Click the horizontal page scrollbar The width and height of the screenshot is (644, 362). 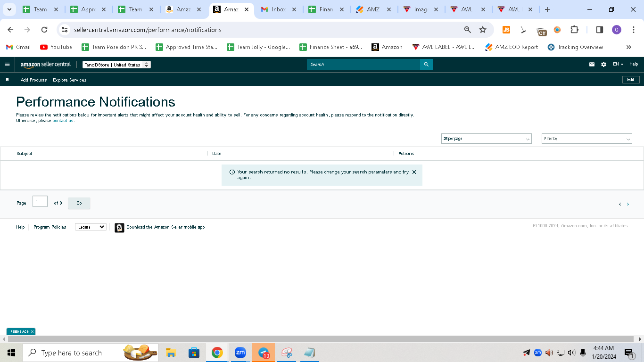click(321, 339)
